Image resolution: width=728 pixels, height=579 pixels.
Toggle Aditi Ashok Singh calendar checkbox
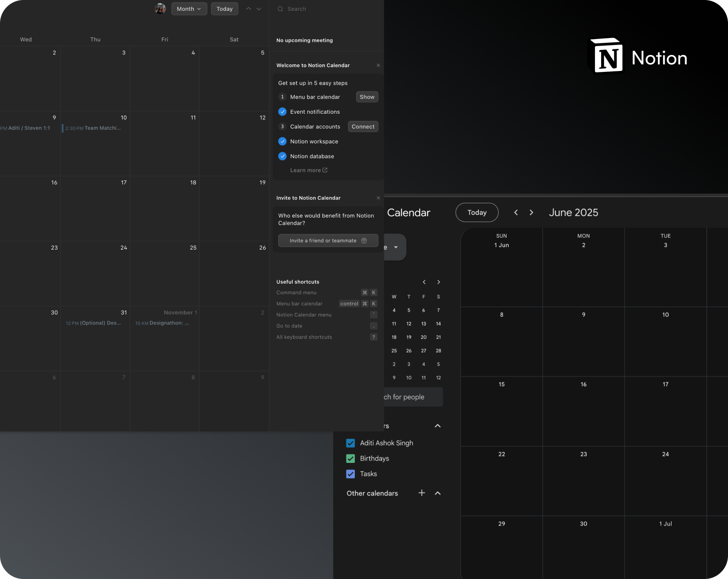point(351,443)
